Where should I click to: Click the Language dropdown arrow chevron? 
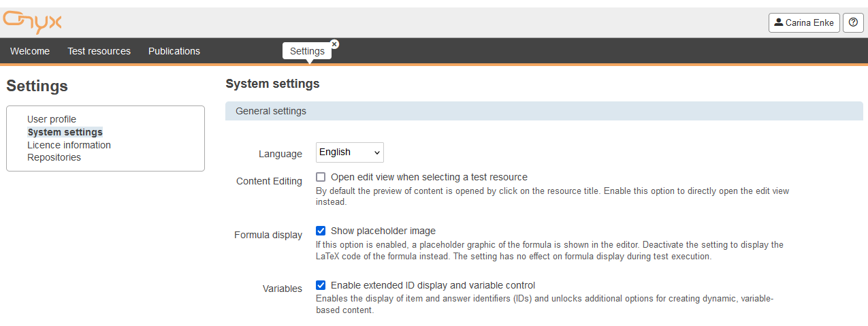point(376,153)
